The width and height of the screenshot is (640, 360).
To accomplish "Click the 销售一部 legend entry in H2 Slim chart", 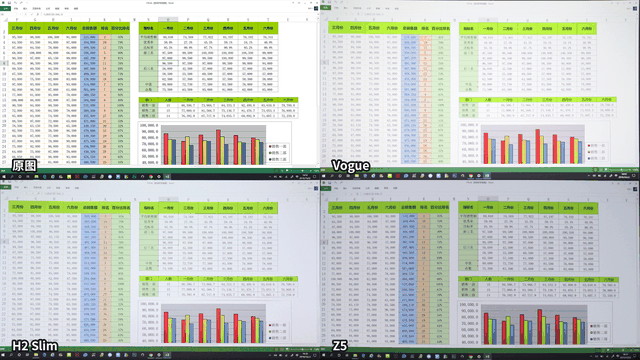I will [278, 325].
